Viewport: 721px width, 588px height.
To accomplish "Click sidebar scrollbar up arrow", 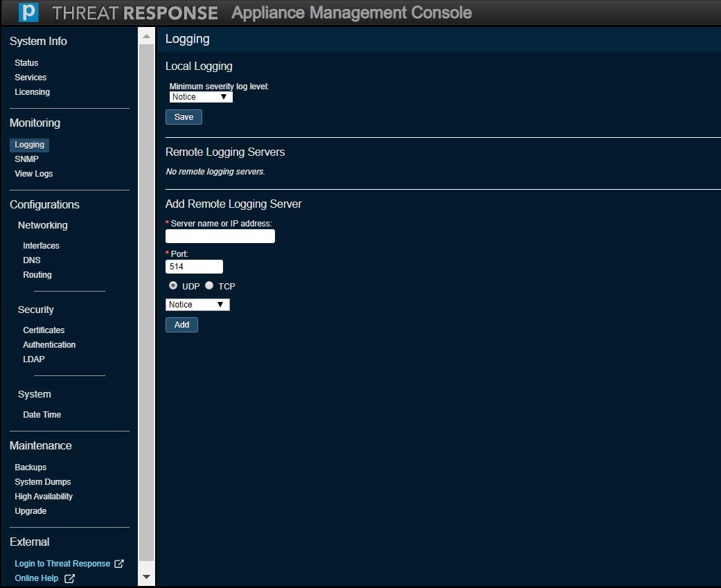I will 146,36.
